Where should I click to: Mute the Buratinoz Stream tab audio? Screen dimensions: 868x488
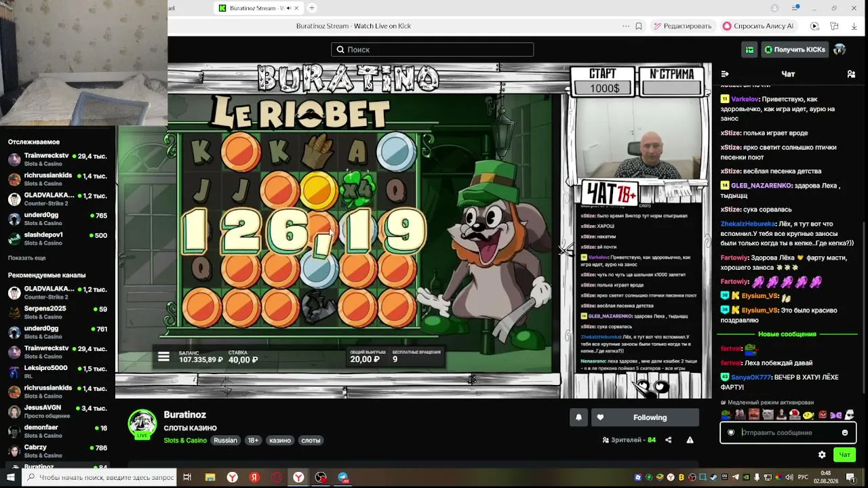point(289,8)
